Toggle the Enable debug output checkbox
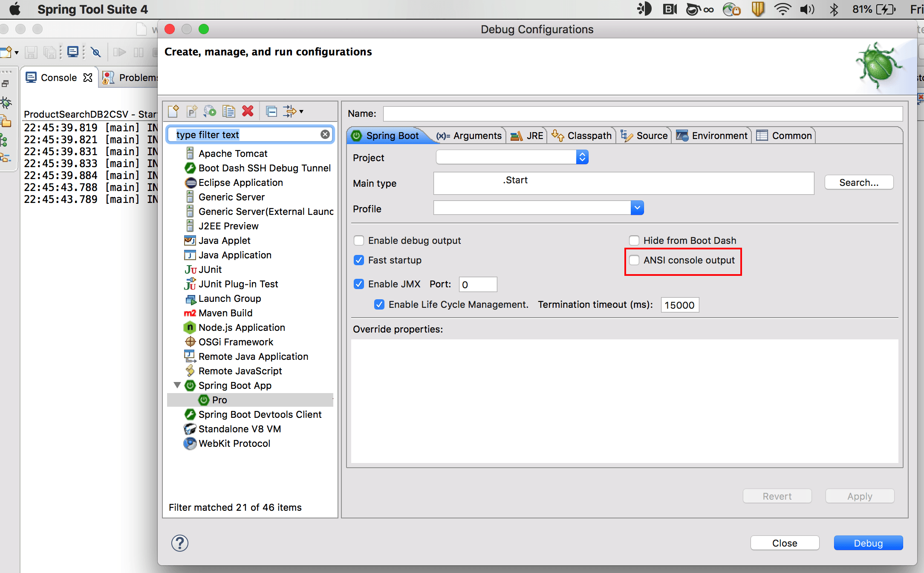The width and height of the screenshot is (924, 573). coord(359,240)
